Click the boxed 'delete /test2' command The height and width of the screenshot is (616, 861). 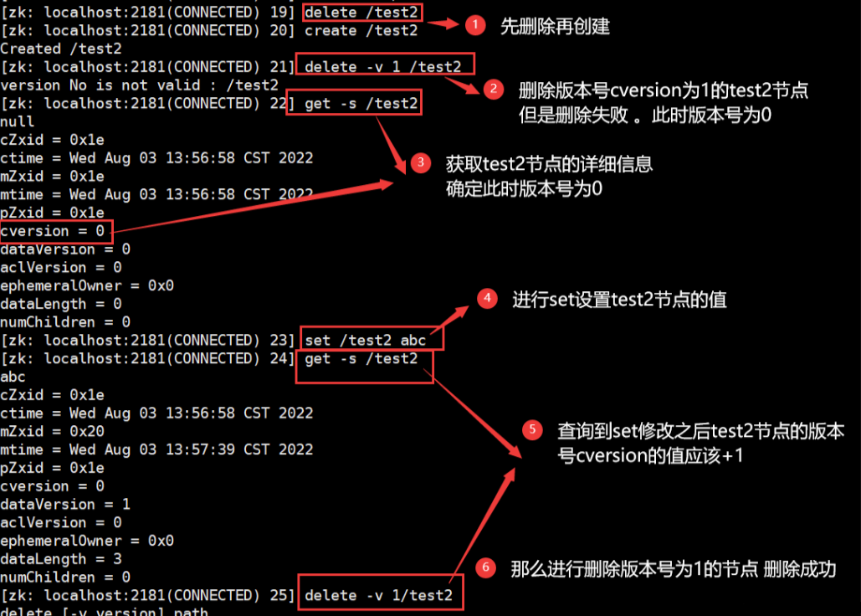[x=362, y=12]
